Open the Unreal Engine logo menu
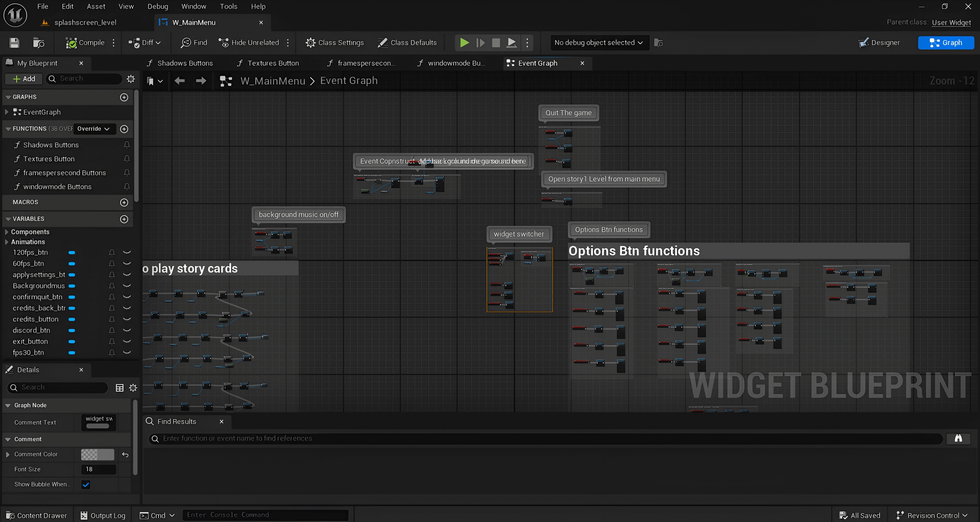Viewport: 980px width, 522px height. 15,15
